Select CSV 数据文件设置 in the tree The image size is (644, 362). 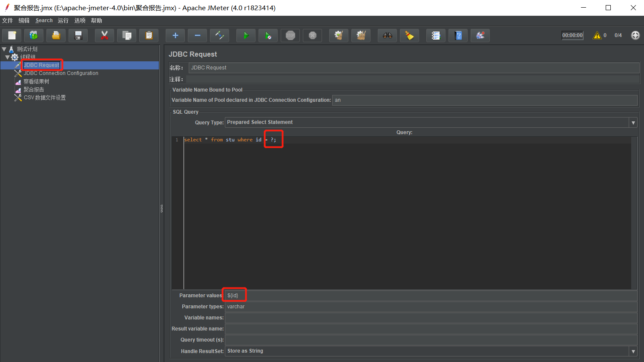pyautogui.click(x=45, y=98)
